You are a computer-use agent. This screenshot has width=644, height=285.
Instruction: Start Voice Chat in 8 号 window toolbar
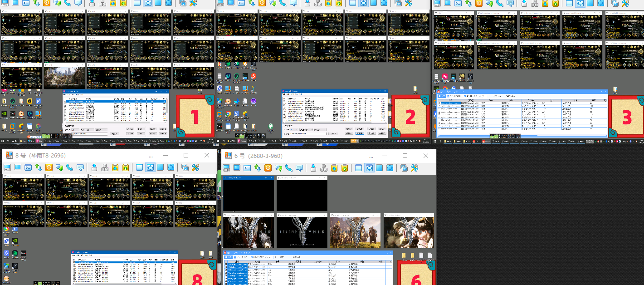[x=69, y=167]
